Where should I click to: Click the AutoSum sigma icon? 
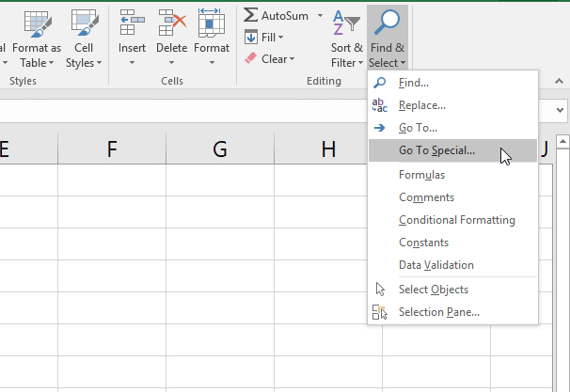point(251,15)
